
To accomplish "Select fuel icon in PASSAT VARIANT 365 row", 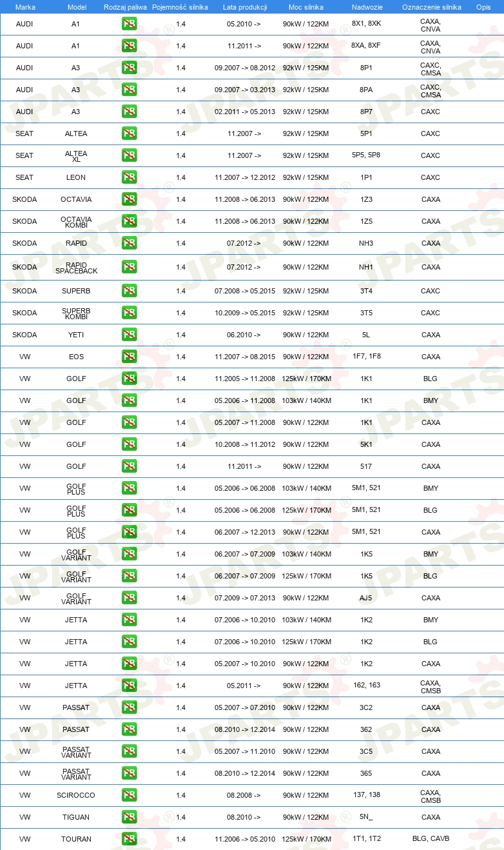I will 130,773.
